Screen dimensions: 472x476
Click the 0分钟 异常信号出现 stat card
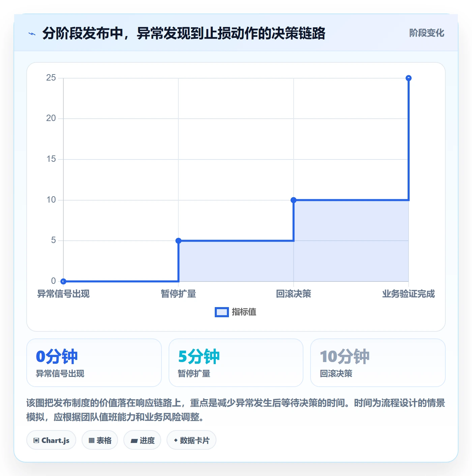(94, 363)
